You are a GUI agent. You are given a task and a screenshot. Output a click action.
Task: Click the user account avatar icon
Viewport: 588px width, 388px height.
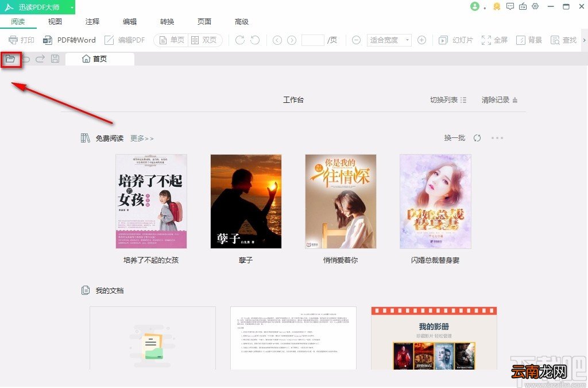475,6
